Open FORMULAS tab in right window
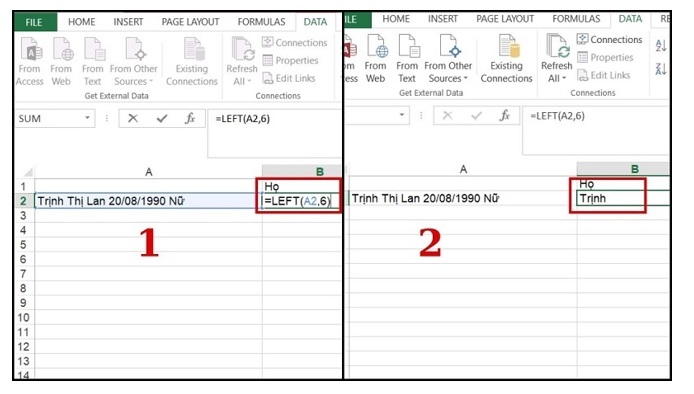The width and height of the screenshot is (694, 394). coord(576,19)
